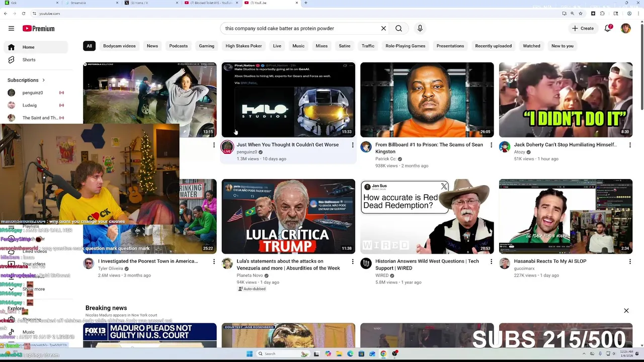Screen dimensions: 644x362
Task: Open Chrome from the taskbar
Action: click(x=383, y=354)
